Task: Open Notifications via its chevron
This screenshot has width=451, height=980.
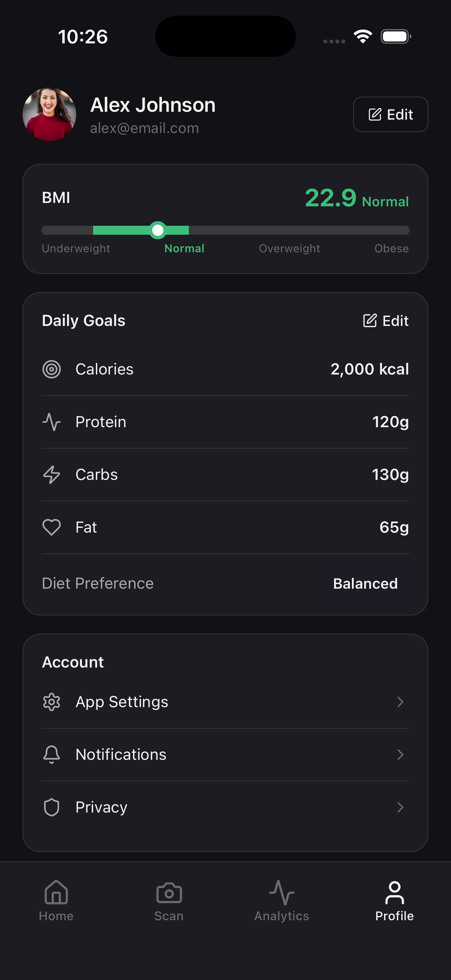Action: [x=400, y=754]
